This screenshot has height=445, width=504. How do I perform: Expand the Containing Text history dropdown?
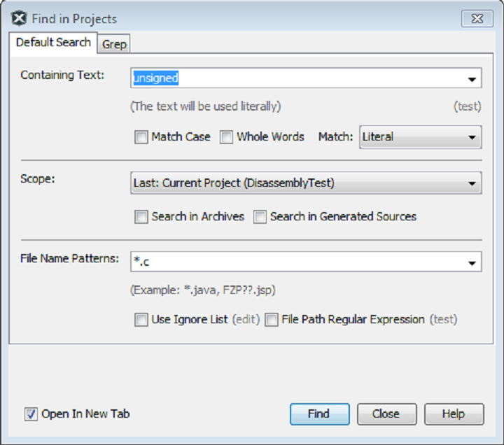(472, 79)
